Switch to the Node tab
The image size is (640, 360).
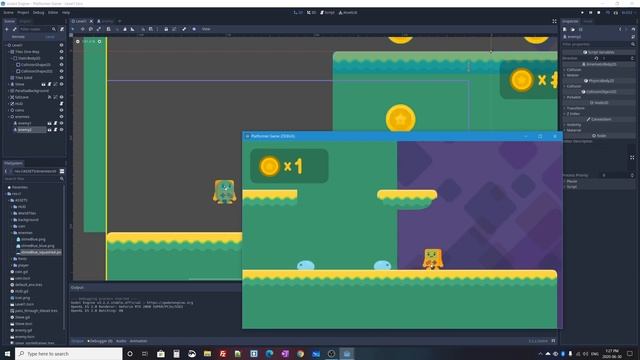(x=588, y=21)
